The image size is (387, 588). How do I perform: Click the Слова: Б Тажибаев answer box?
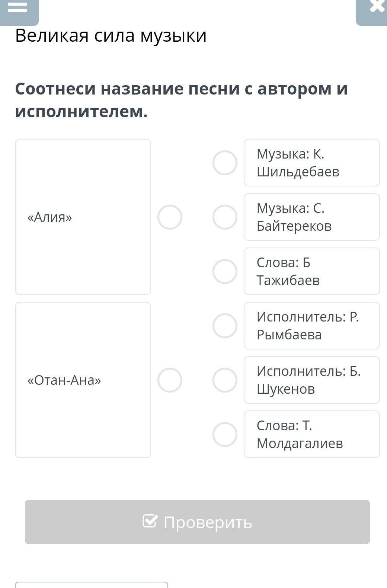pos(311,271)
